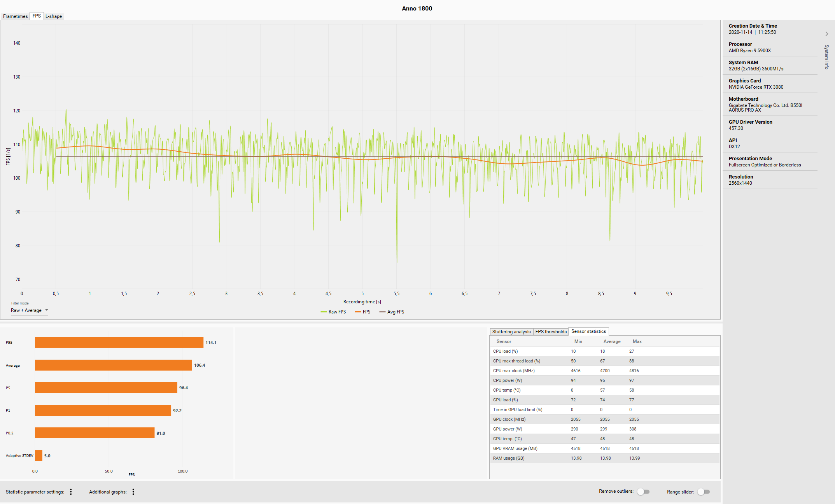835x504 pixels.
Task: Collapse the System Info panel chevron
Action: click(826, 34)
